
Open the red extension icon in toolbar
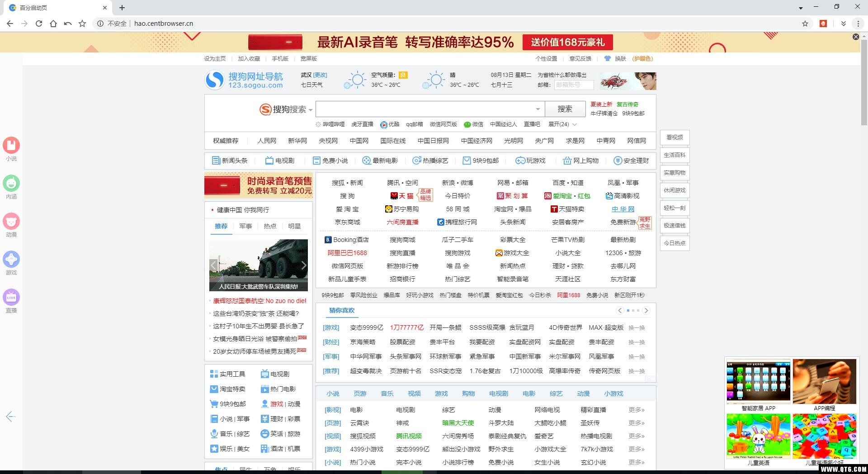click(x=823, y=24)
